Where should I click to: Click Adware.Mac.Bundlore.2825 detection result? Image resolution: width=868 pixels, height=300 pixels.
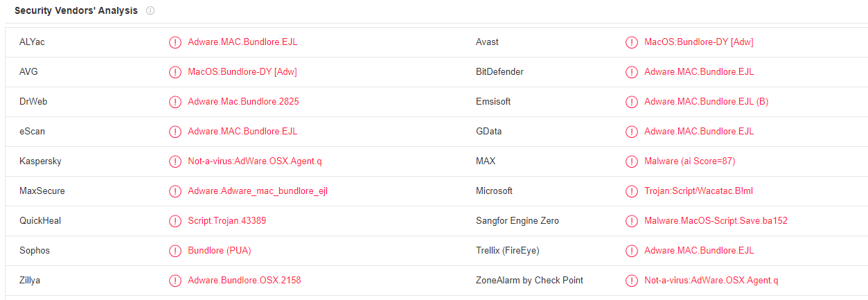[243, 102]
